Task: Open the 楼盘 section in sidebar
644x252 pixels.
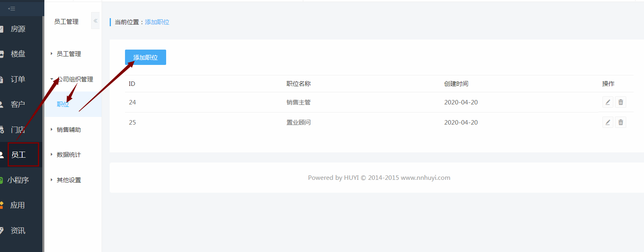Action: pyautogui.click(x=18, y=54)
